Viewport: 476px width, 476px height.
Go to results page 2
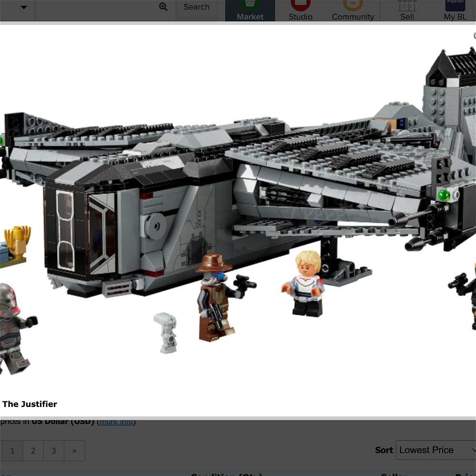pyautogui.click(x=33, y=451)
